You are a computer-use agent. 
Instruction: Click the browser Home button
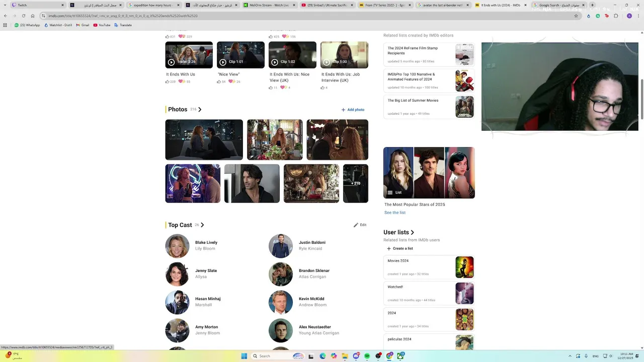33,16
